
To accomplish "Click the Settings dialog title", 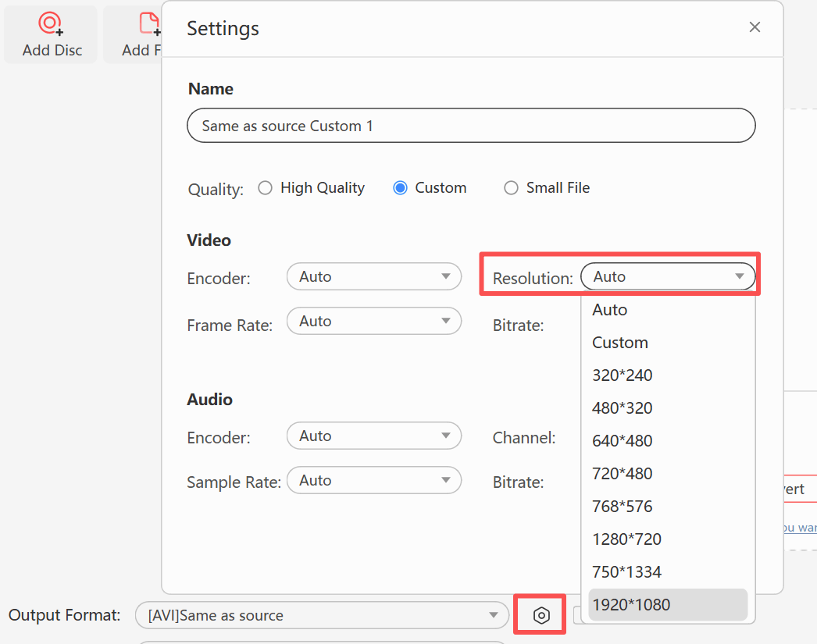I will [x=223, y=29].
